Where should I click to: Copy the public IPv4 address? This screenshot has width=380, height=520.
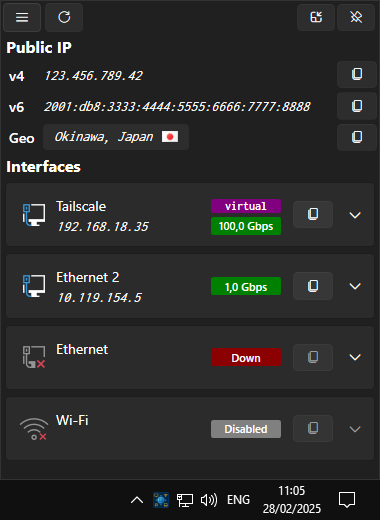pos(357,74)
